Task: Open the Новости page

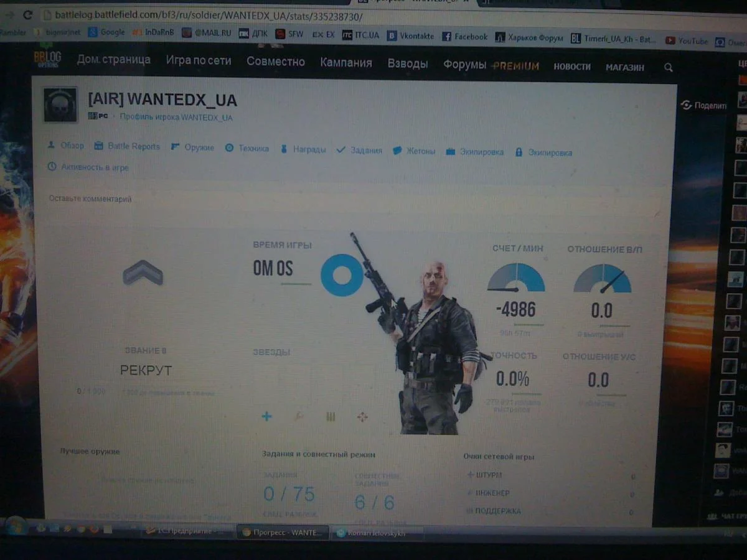Action: (x=572, y=66)
